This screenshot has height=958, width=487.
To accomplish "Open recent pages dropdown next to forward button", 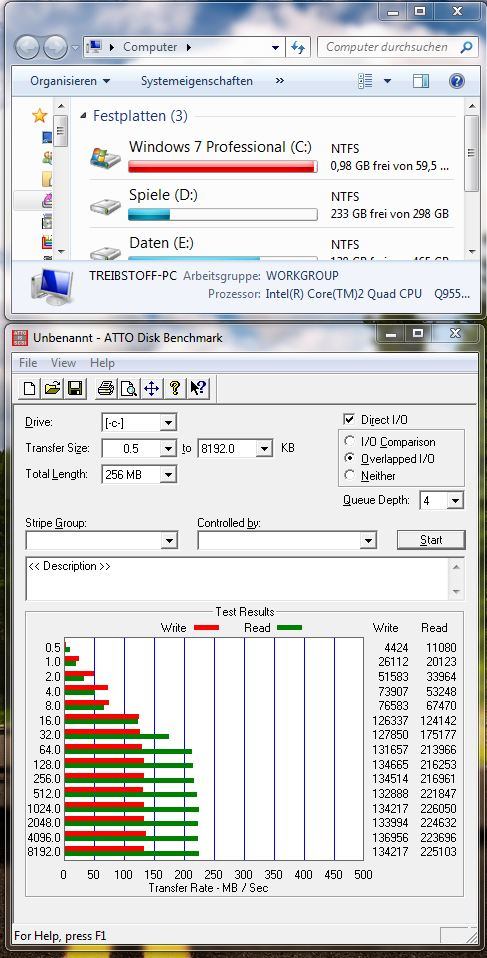I will coord(75,47).
